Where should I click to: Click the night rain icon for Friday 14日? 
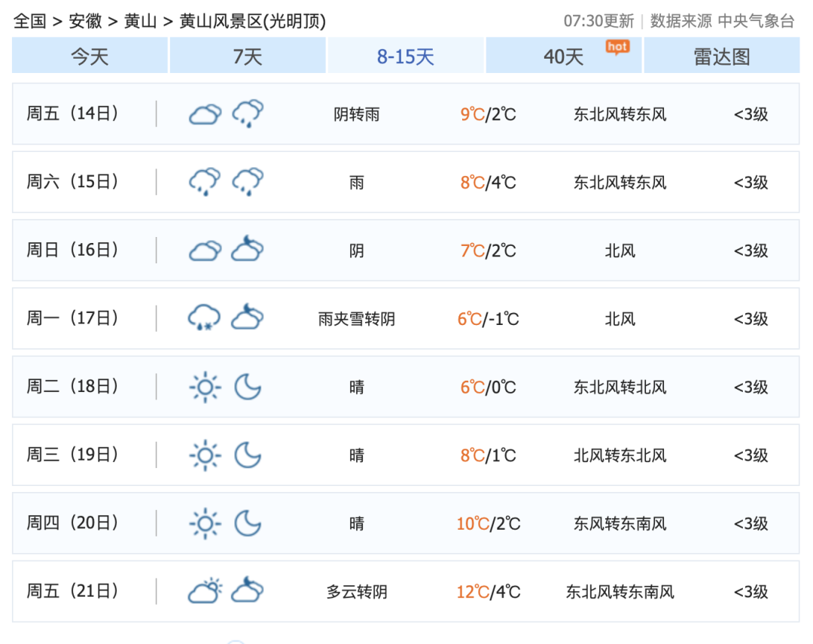[248, 114]
